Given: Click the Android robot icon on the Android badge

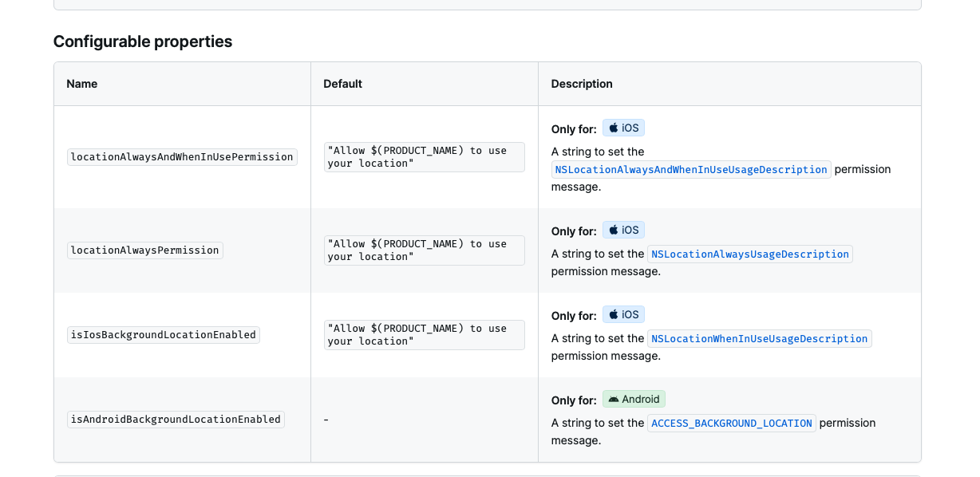Looking at the screenshot, I should click(613, 398).
